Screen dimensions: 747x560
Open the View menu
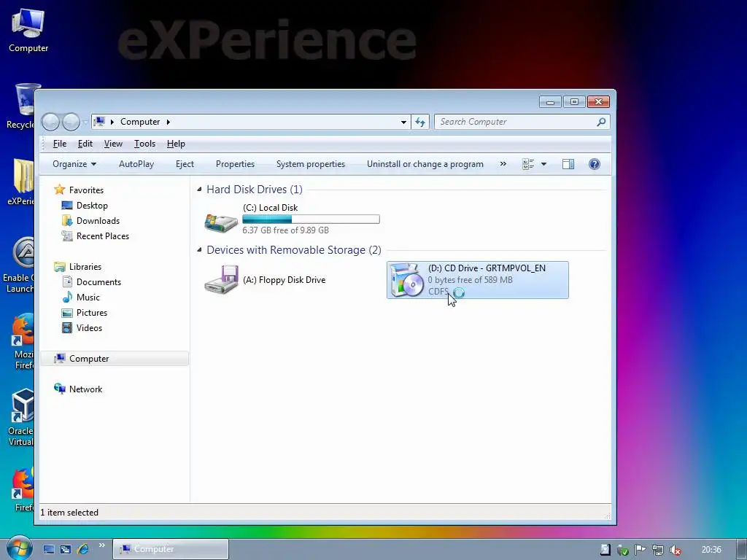coord(113,144)
